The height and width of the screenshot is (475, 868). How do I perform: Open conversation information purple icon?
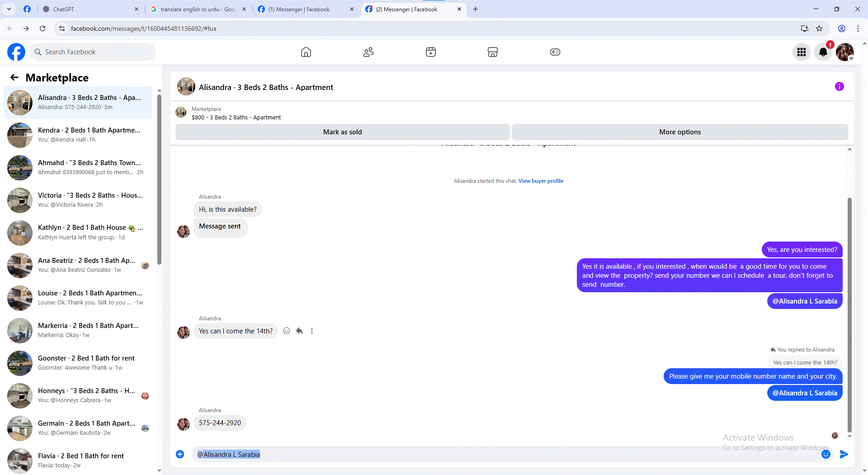[840, 86]
